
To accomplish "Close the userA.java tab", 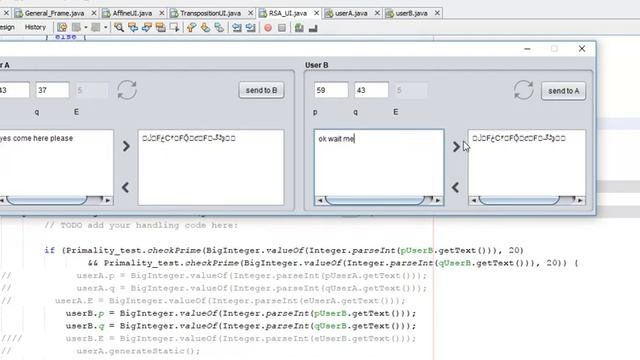I will click(377, 13).
